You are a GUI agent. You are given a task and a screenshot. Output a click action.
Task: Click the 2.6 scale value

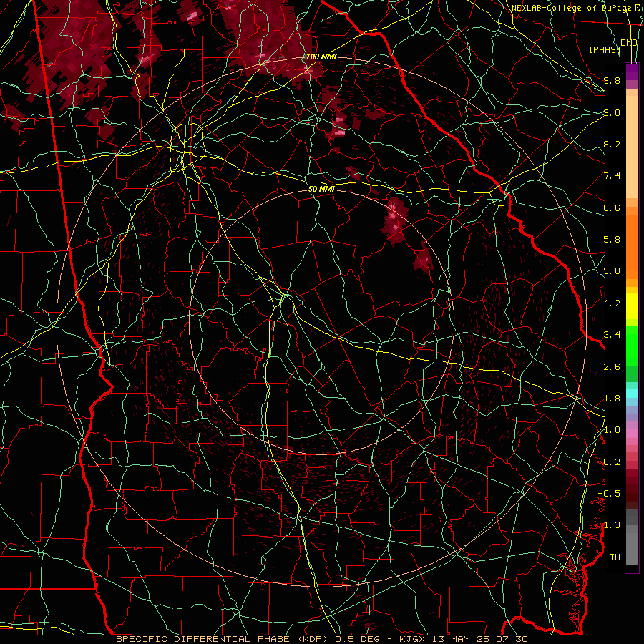point(612,367)
